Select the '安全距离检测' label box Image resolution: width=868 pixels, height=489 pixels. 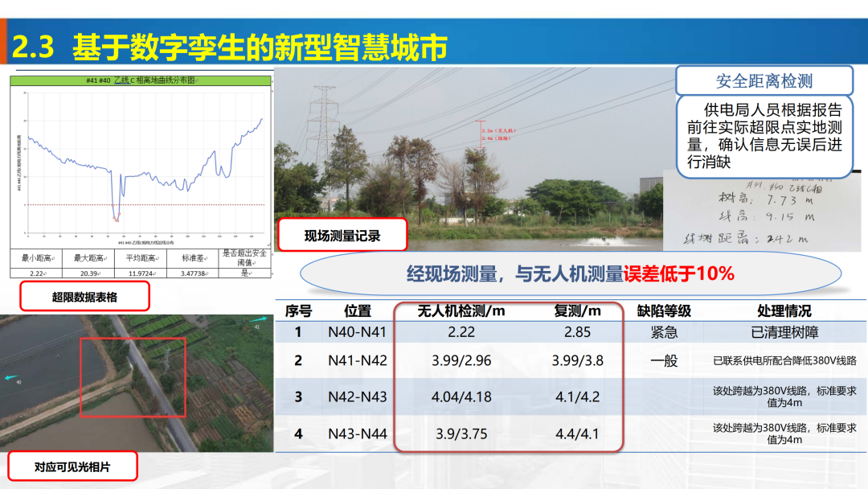(x=764, y=81)
